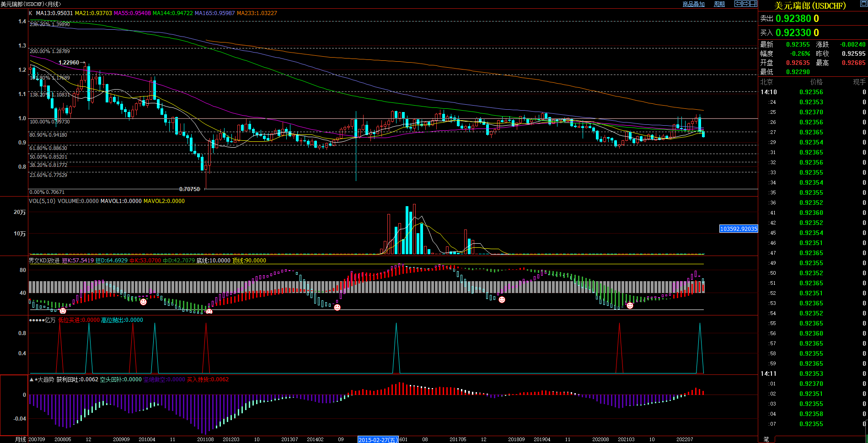Select the :25 tick row priced 0.92370
The image size is (868, 443).
pos(813,112)
